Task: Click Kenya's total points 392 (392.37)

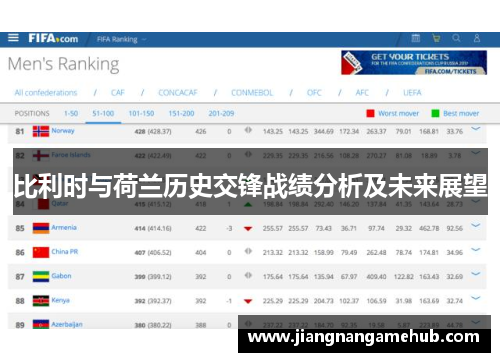Action: pyautogui.click(x=153, y=301)
